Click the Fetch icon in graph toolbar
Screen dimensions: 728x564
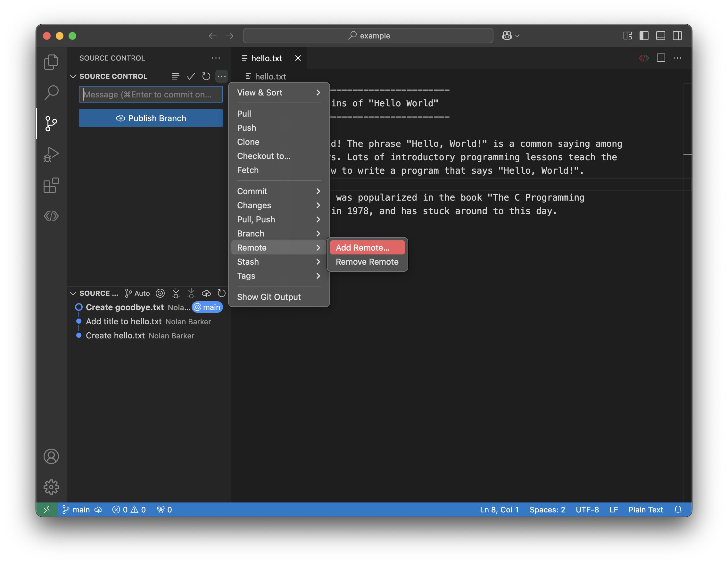176,293
